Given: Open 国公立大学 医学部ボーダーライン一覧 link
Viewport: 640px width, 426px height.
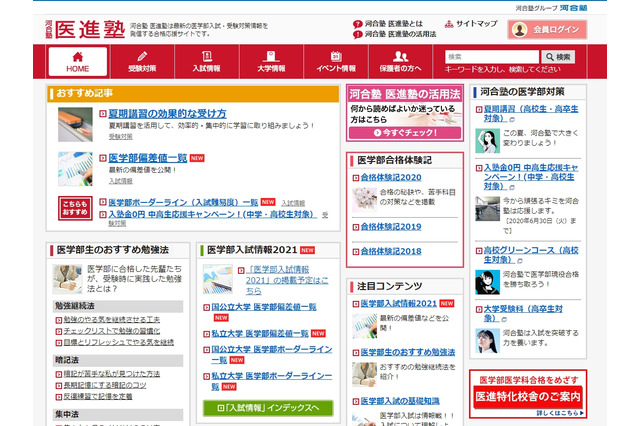Looking at the screenshot, I should 272,355.
